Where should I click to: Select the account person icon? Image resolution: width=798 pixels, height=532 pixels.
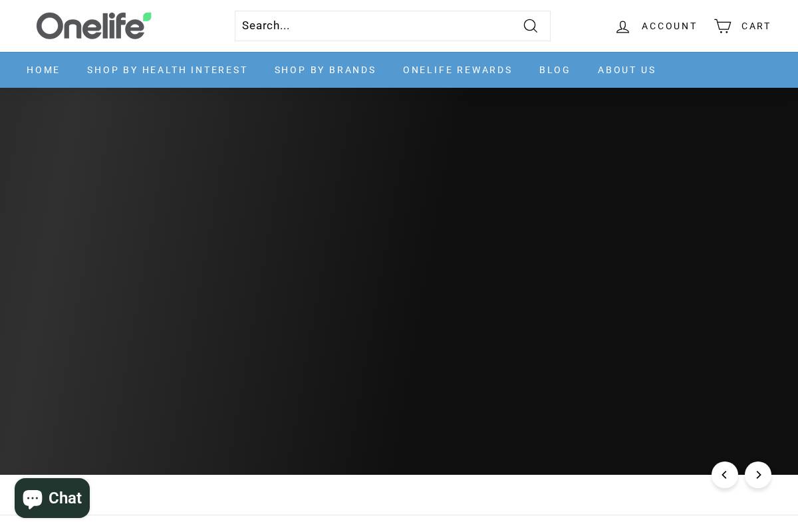click(x=623, y=26)
